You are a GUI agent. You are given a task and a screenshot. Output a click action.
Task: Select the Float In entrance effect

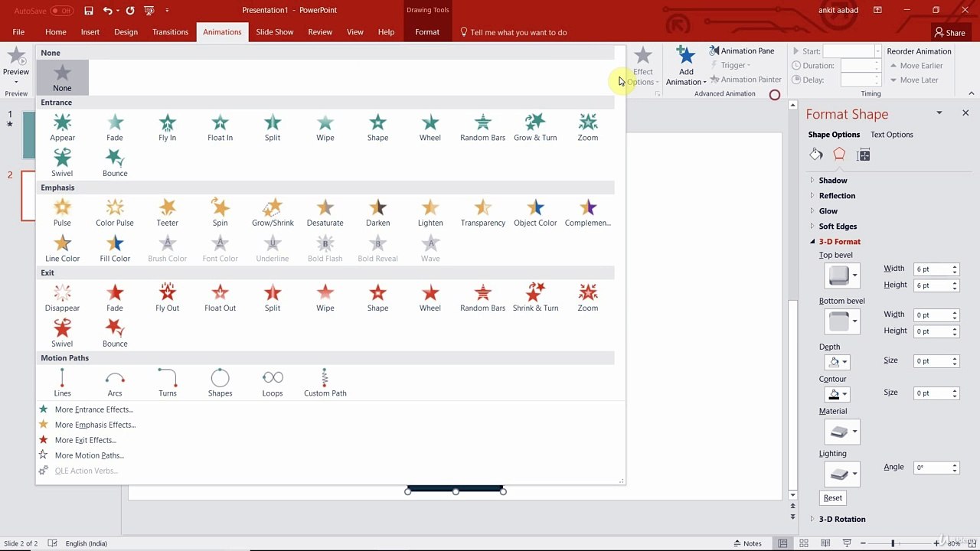point(220,127)
